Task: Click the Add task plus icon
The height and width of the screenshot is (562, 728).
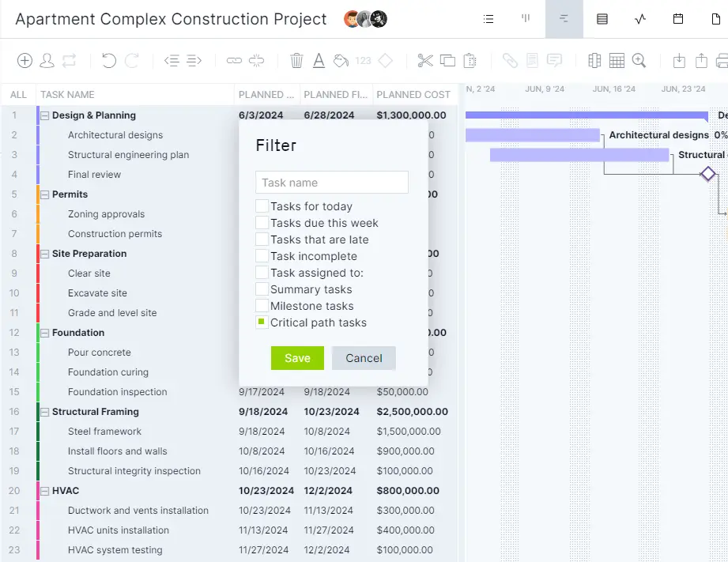Action: click(25, 61)
